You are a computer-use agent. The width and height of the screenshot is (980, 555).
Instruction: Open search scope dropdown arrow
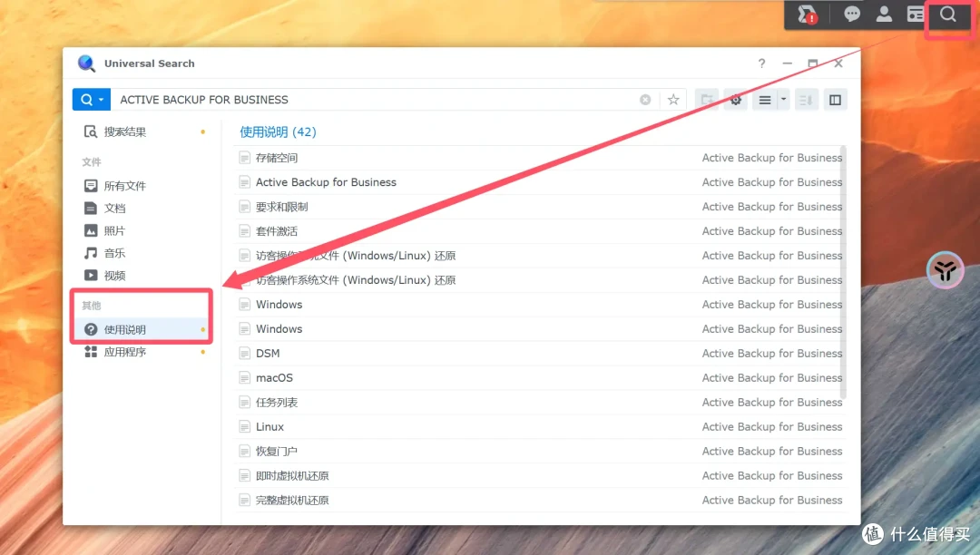pyautogui.click(x=102, y=100)
